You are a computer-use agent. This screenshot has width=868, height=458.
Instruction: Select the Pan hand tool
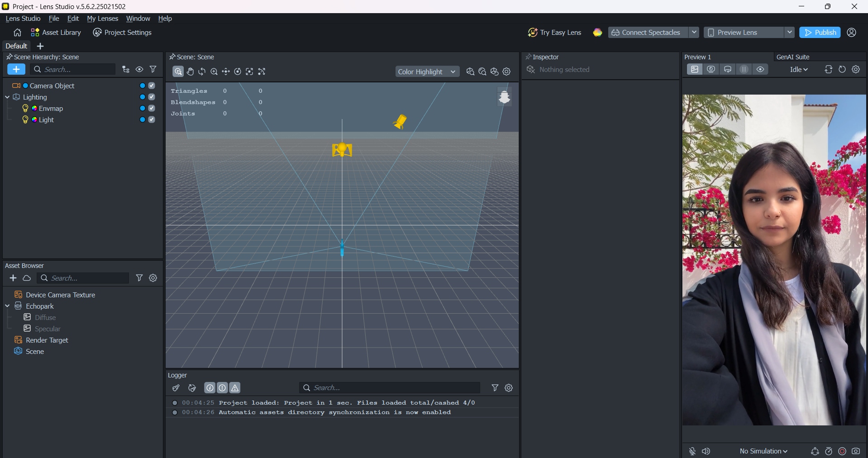[x=190, y=72]
